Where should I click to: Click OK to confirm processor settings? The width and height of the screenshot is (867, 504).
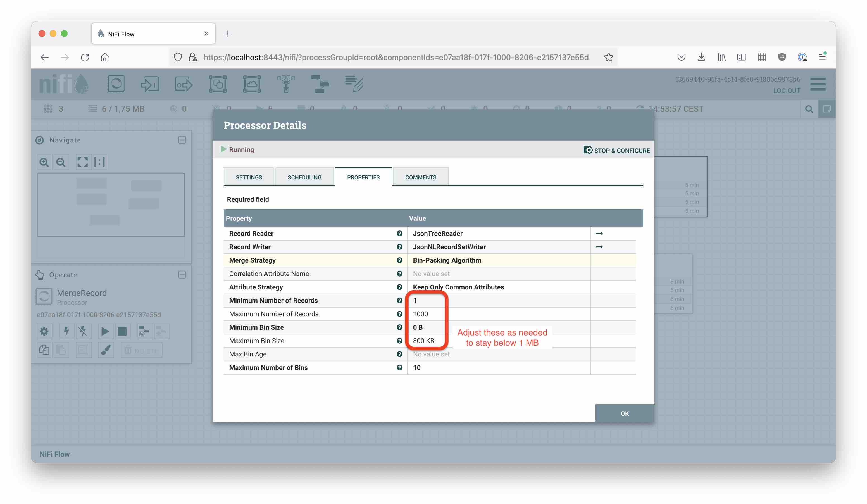coord(624,413)
